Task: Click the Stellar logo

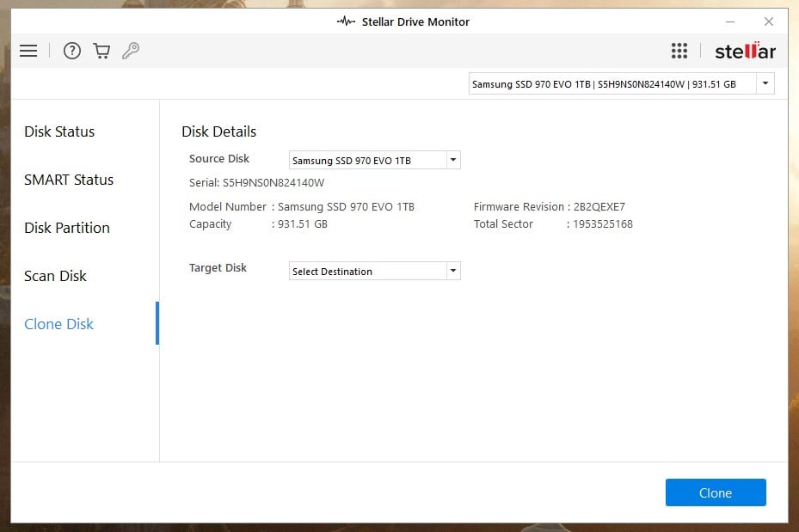Action: [745, 51]
